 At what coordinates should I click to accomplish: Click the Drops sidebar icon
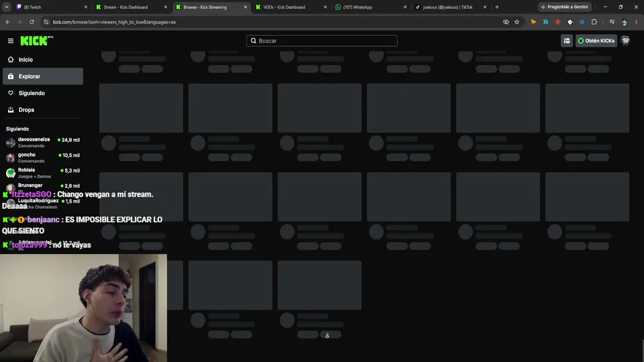[11, 110]
